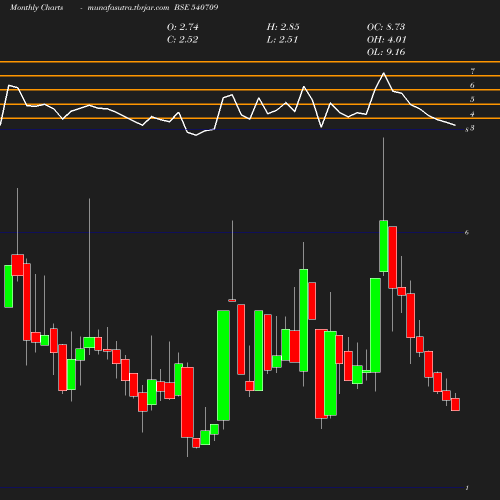Click indicator axis label 5

point(472,99)
